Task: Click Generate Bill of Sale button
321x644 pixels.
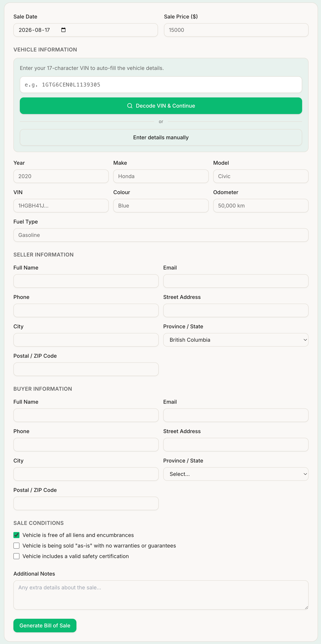Action: [x=45, y=626]
